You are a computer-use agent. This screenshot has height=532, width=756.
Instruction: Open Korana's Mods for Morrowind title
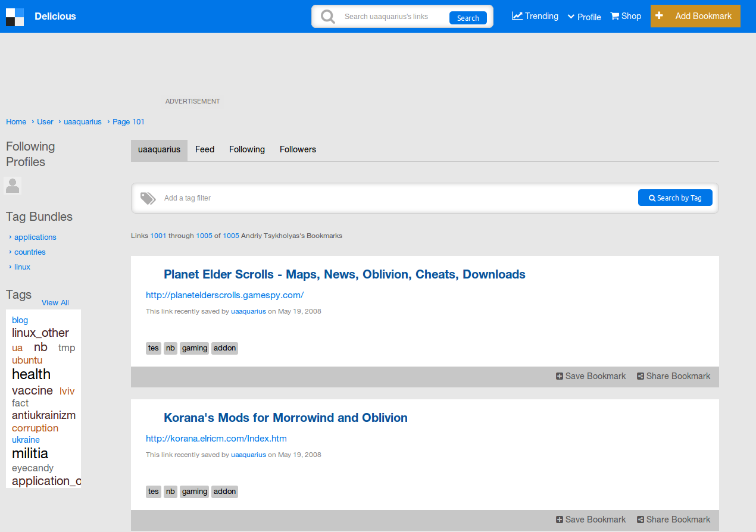(x=286, y=418)
